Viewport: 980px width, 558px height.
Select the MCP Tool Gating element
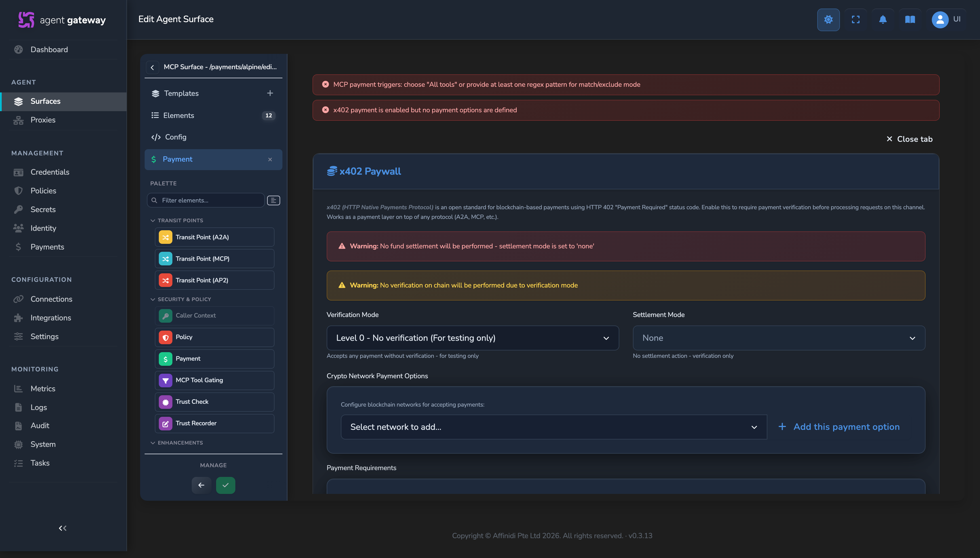pyautogui.click(x=214, y=380)
